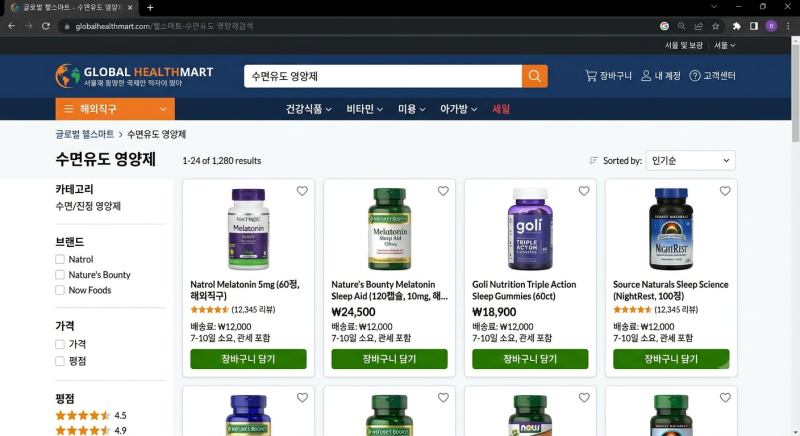The width and height of the screenshot is (800, 436).
Task: Click the Natrol Melatonin bottle image
Action: point(248,229)
